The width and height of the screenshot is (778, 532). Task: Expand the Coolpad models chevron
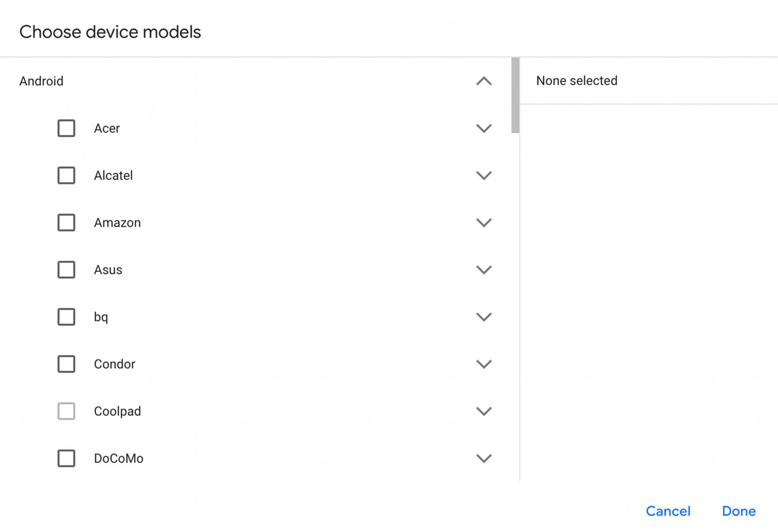[484, 411]
